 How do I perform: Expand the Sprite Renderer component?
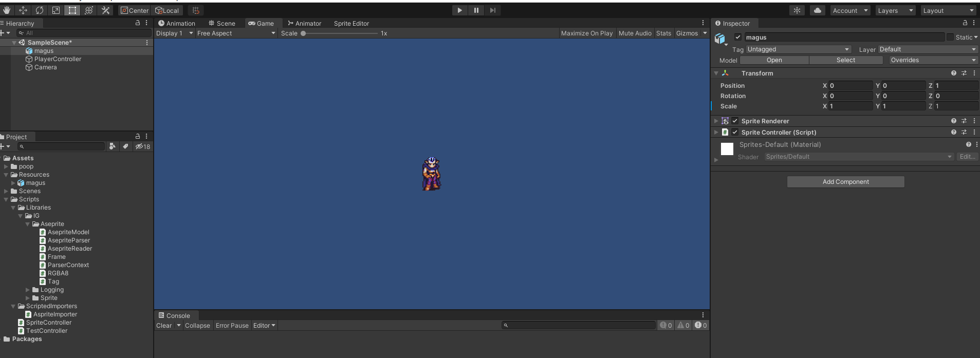tap(716, 121)
